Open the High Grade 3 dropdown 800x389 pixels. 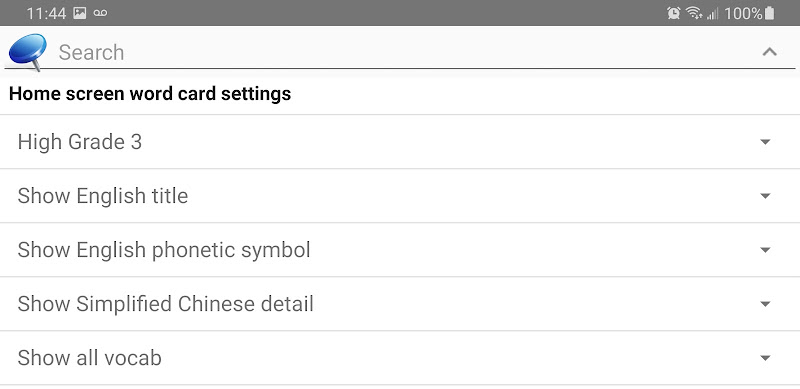coord(400,142)
